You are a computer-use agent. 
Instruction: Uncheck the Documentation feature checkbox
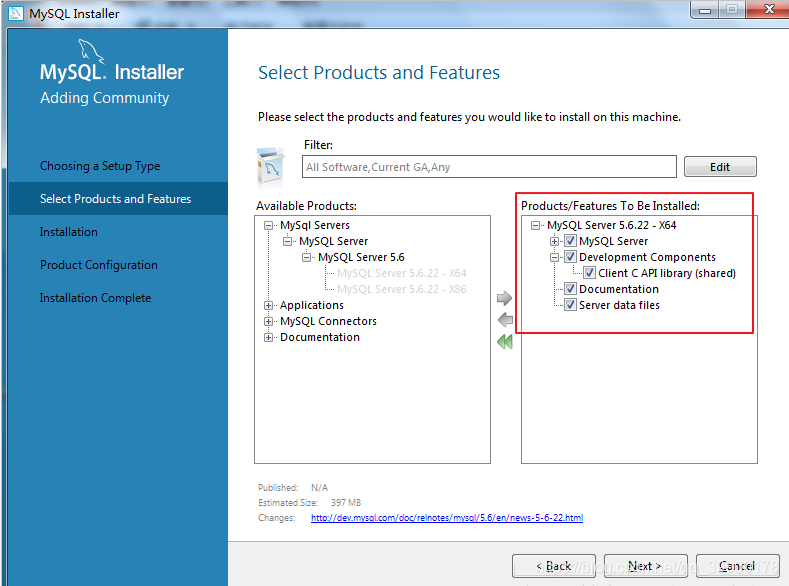(x=570, y=289)
